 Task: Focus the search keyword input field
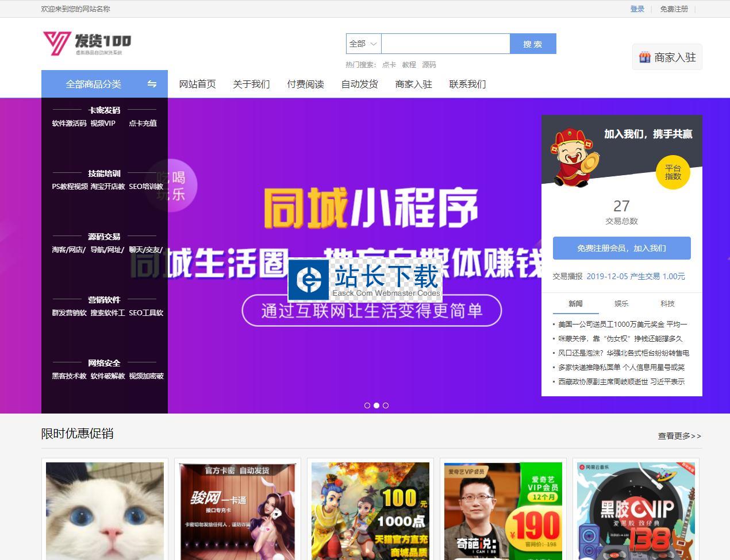(x=445, y=44)
